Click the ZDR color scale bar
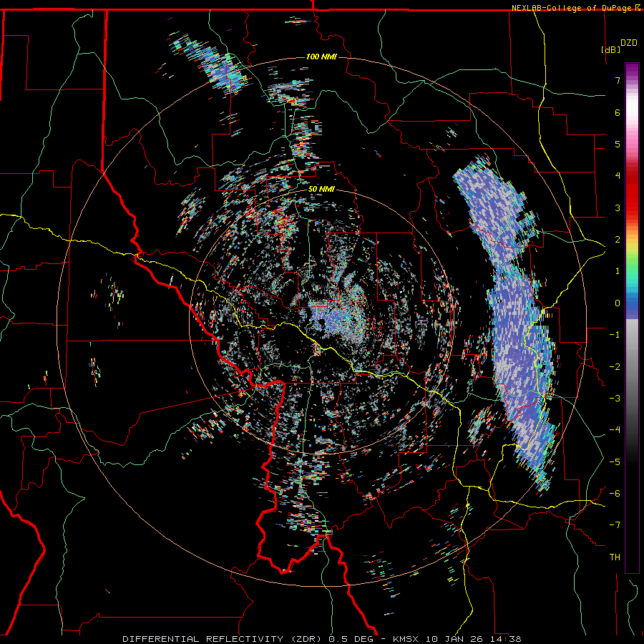 tap(632, 318)
